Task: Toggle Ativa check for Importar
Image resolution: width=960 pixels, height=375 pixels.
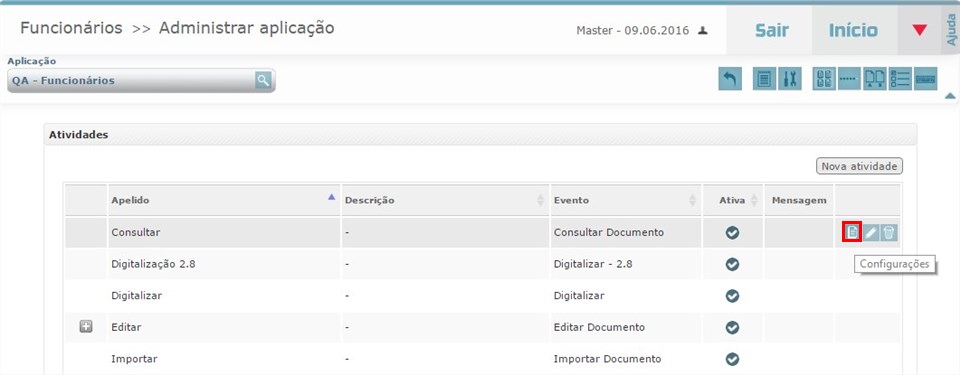Action: point(732,359)
